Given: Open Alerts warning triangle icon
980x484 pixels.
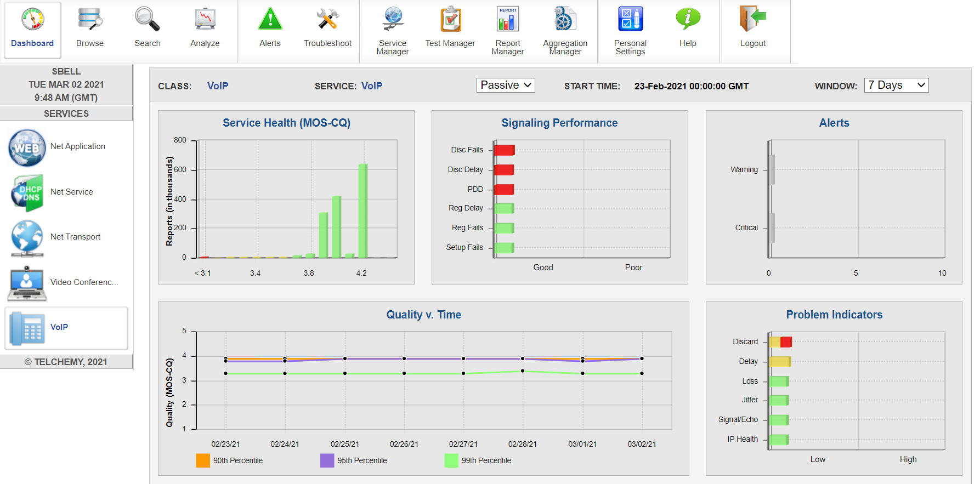Looking at the screenshot, I should [x=270, y=20].
